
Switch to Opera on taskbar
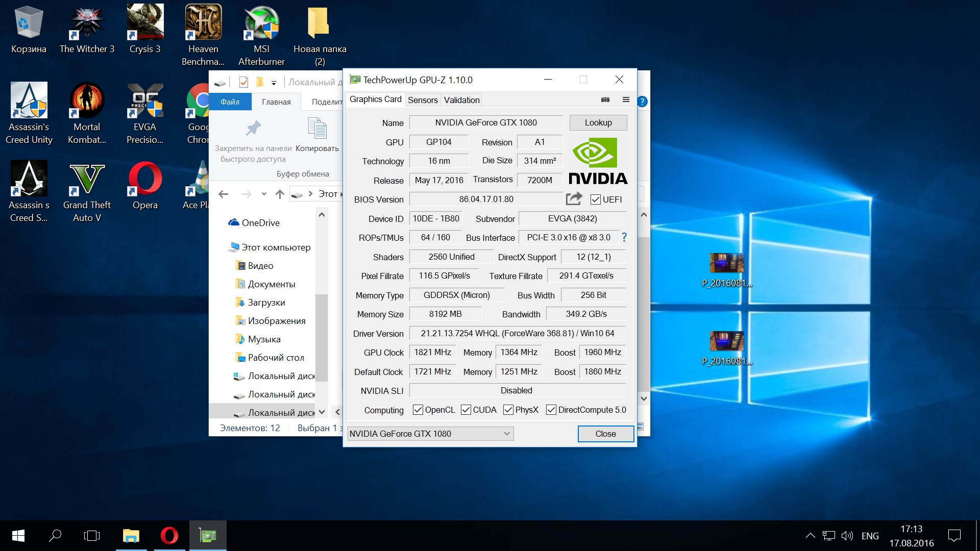coord(169,536)
